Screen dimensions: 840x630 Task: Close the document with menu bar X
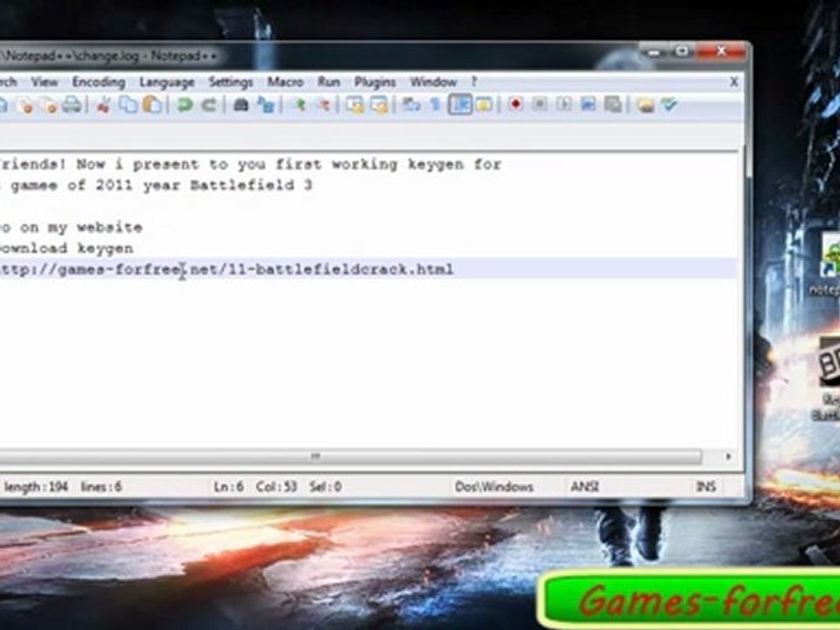734,82
